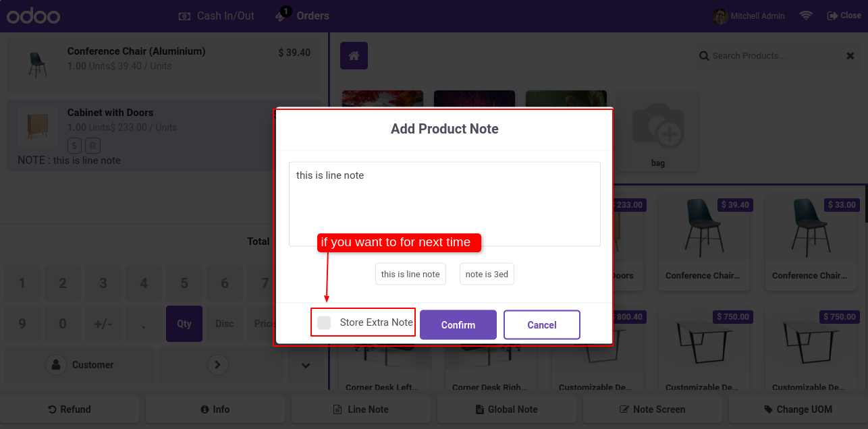Click the trash icon on Cabinet with Doors

point(93,145)
